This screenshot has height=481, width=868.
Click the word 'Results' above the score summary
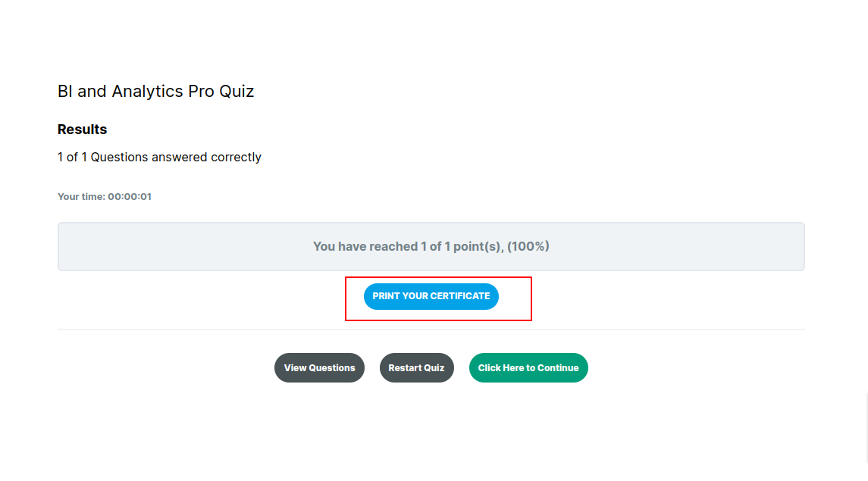[82, 130]
